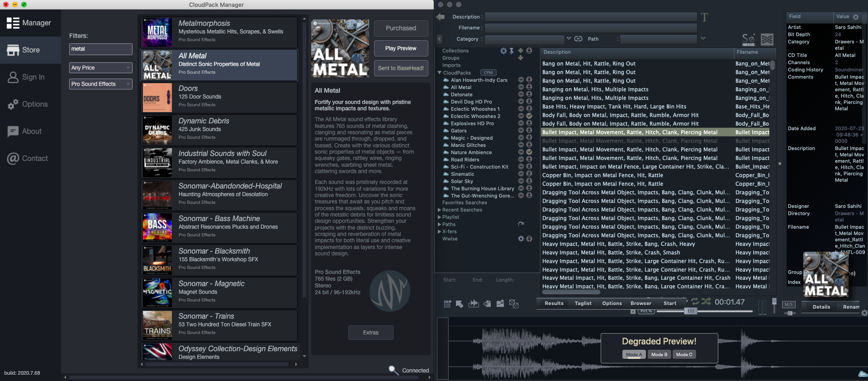The image size is (868, 381).
Task: Toggle checkmark for Nature Ambience
Action: (x=529, y=152)
